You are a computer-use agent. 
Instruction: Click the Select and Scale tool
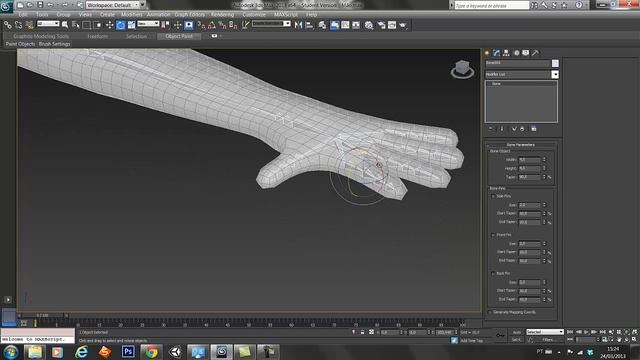131,25
